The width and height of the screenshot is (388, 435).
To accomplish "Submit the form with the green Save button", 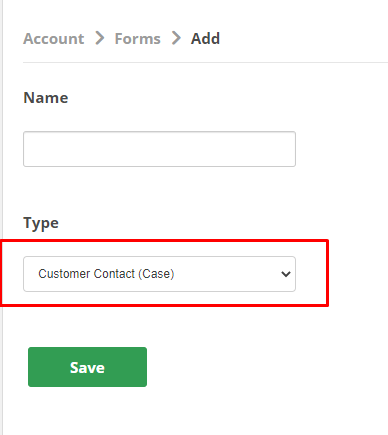I will pyautogui.click(x=87, y=367).
